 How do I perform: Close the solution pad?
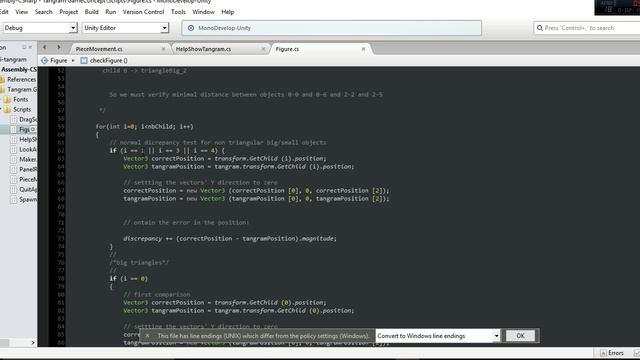point(30,47)
